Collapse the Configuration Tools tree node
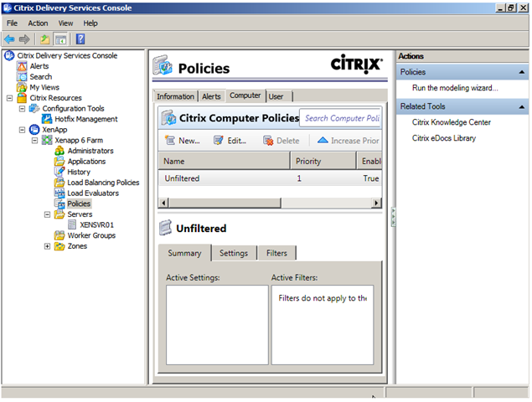The width and height of the screenshot is (532, 402). point(22,109)
